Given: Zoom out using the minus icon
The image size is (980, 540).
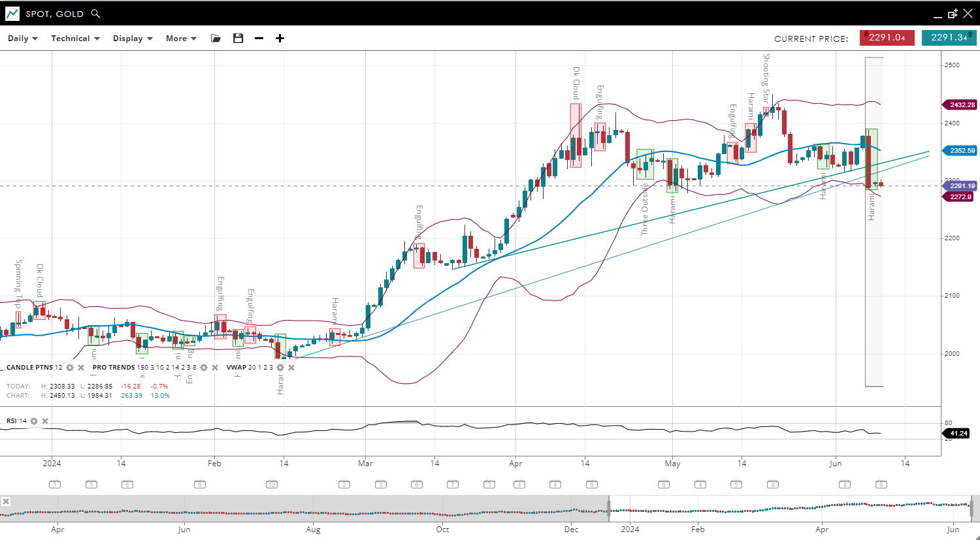Looking at the screenshot, I should point(259,39).
